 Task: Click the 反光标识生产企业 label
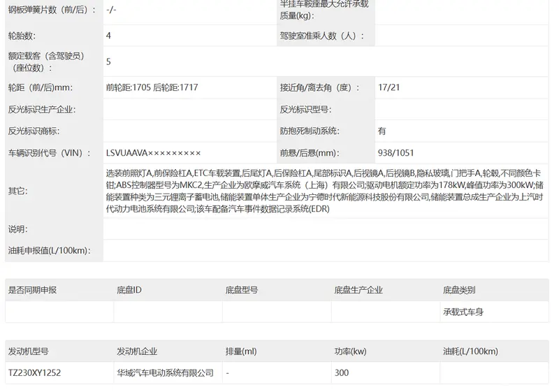[x=41, y=110]
